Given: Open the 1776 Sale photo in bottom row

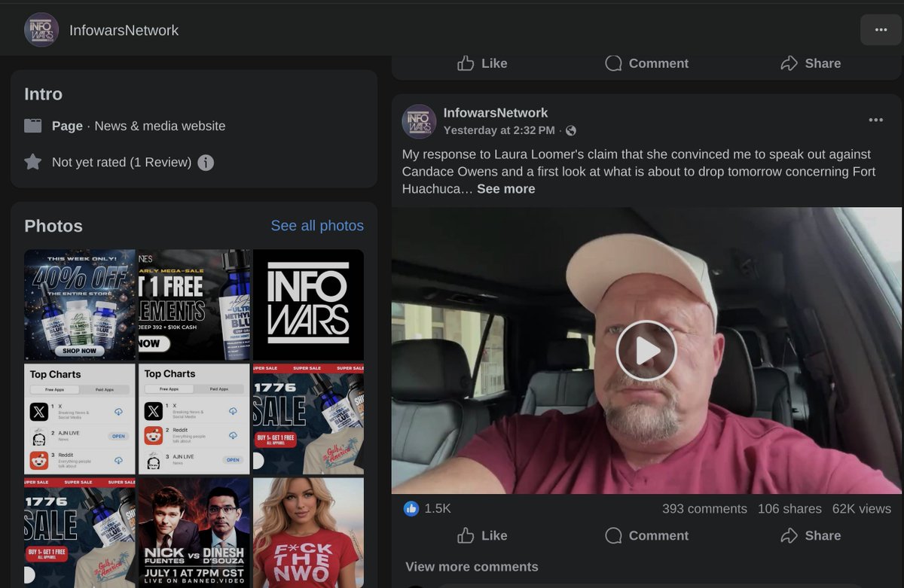Looking at the screenshot, I should point(80,532).
